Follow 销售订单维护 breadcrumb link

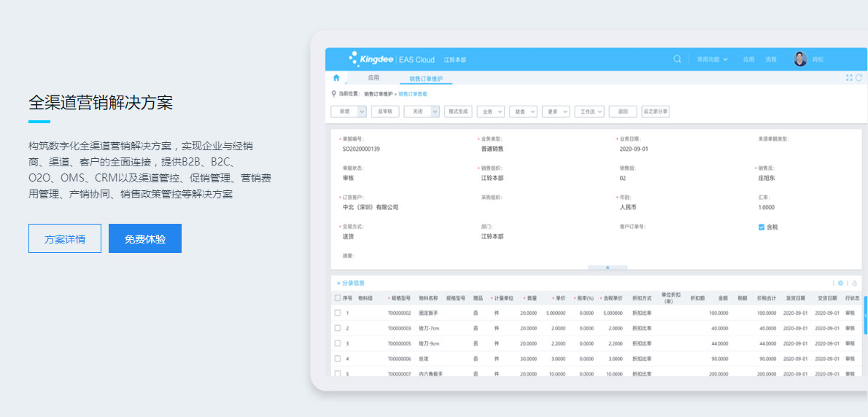tap(379, 94)
